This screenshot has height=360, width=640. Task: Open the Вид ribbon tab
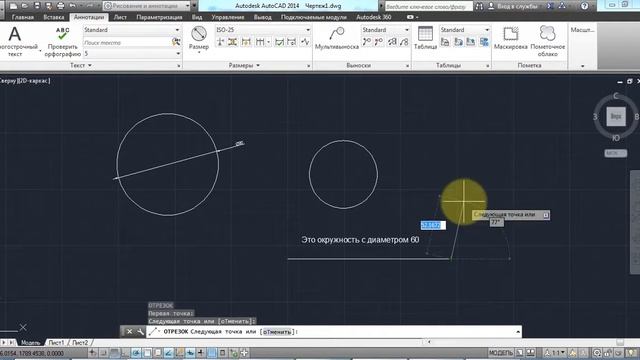(197, 17)
